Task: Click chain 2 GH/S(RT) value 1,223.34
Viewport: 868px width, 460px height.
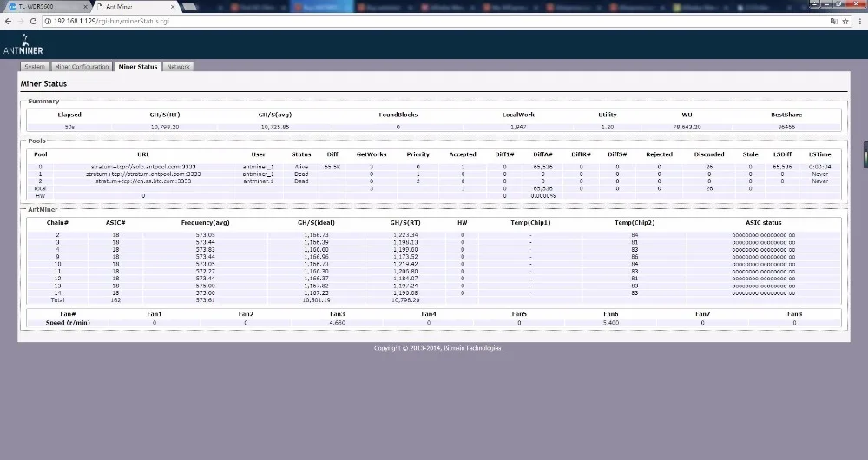Action: coord(404,234)
